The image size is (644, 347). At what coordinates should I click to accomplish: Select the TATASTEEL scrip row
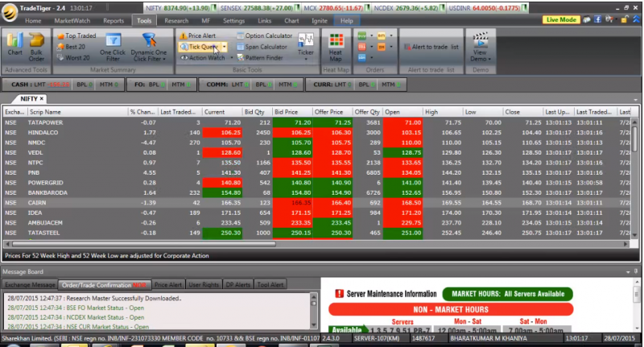[316, 233]
